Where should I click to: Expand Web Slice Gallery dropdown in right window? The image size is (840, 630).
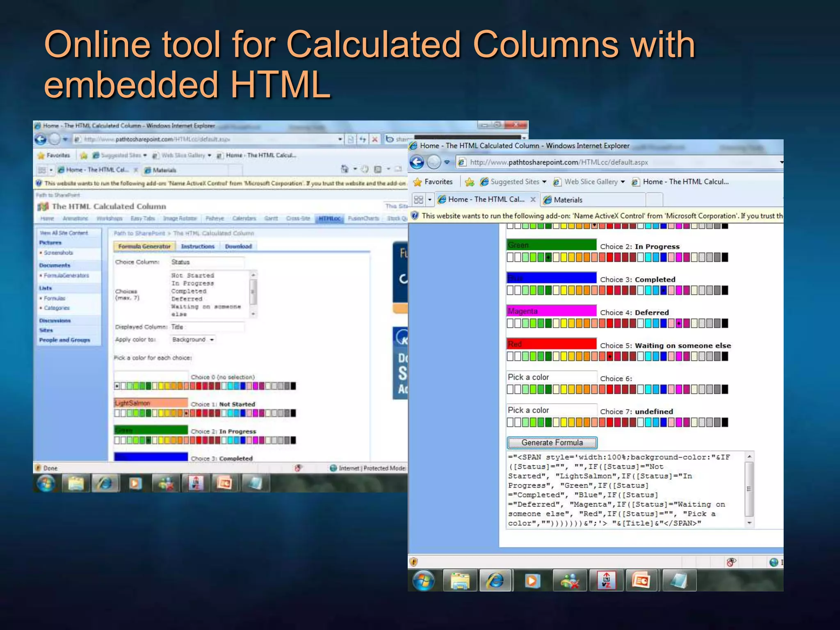[623, 182]
